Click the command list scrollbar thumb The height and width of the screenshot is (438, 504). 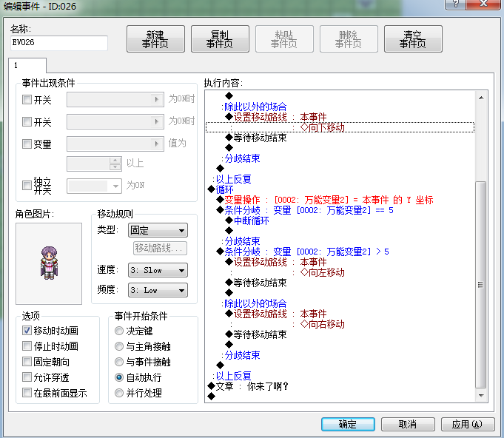480,285
